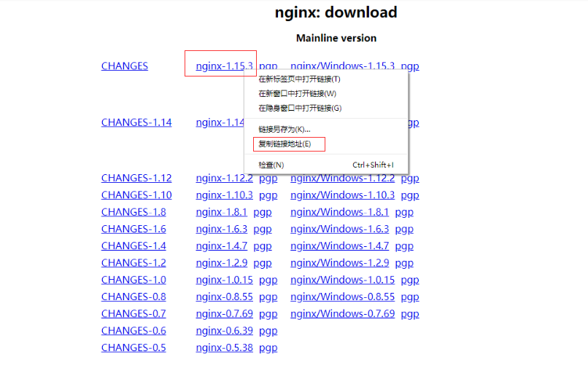Screen dimensions: 588x365
Task: Download nginx-1.4.7 source link
Action: point(221,246)
